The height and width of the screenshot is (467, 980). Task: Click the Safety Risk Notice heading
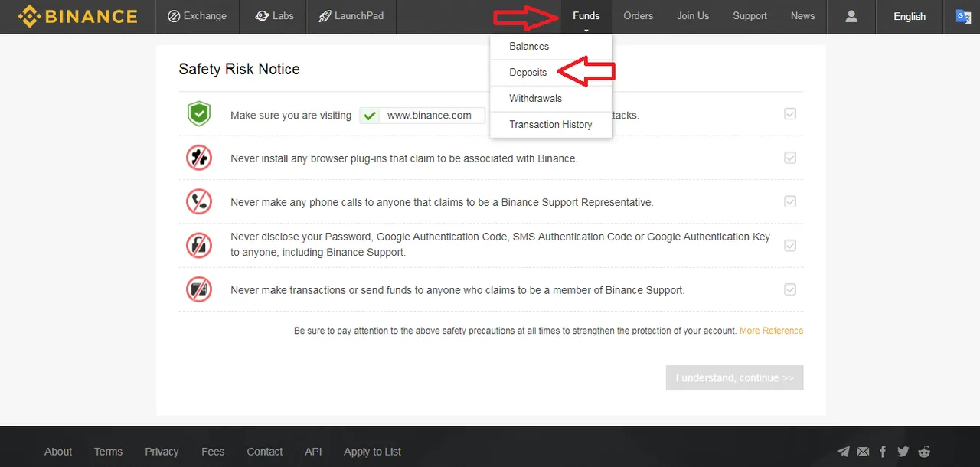pyautogui.click(x=239, y=69)
